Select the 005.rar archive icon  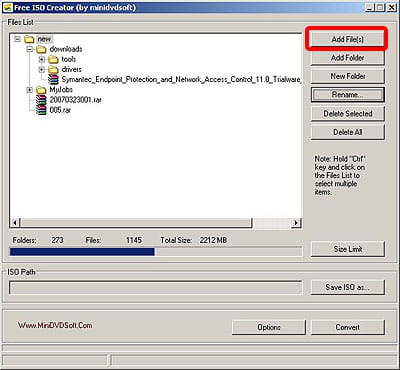click(x=41, y=110)
